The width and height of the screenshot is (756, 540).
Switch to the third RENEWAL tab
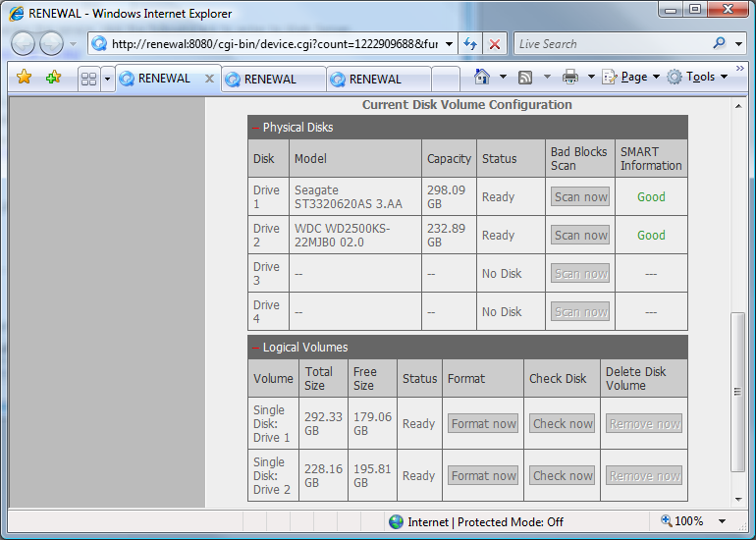pos(375,80)
